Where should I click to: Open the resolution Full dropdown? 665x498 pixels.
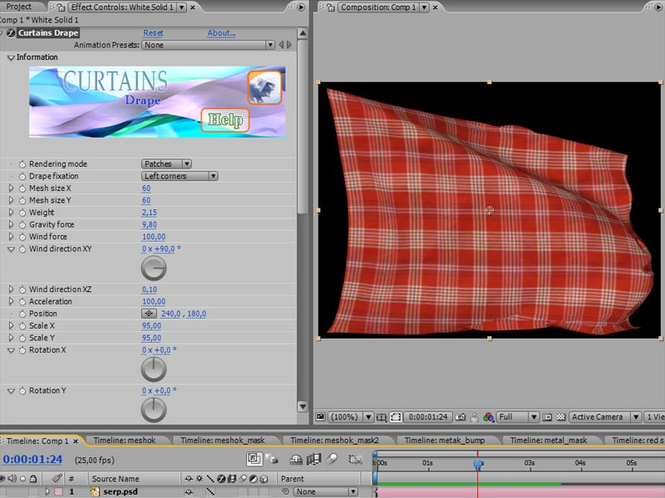pyautogui.click(x=517, y=417)
